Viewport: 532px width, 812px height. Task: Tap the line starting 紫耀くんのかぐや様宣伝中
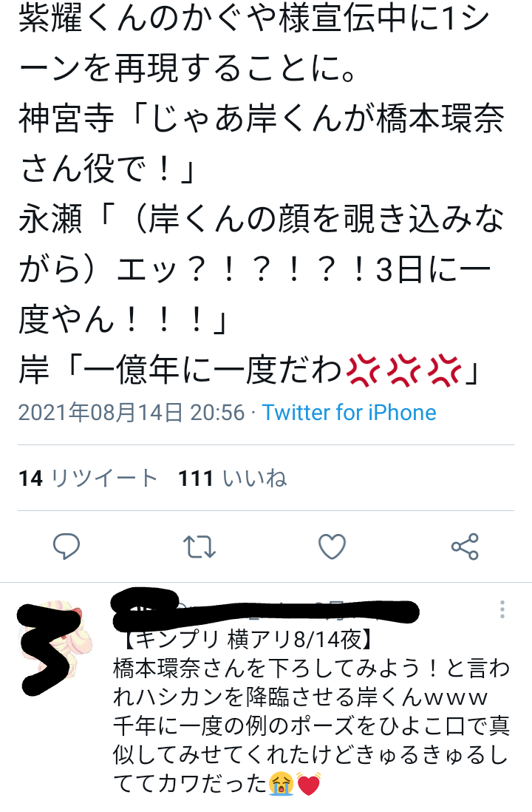(x=254, y=18)
